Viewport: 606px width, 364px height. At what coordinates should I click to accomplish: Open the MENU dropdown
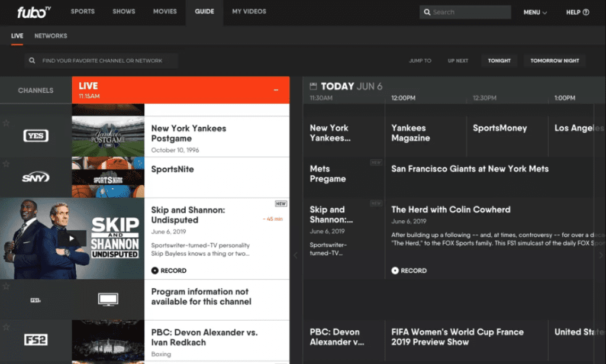pyautogui.click(x=534, y=12)
